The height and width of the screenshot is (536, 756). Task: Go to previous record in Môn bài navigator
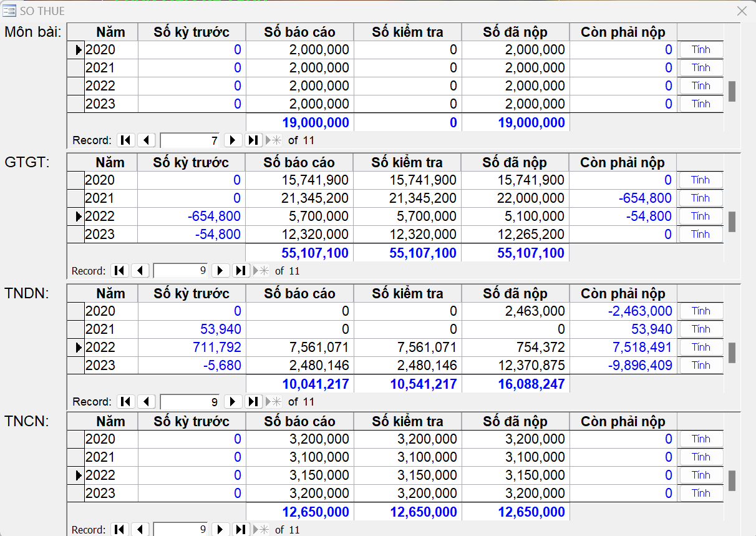point(147,140)
